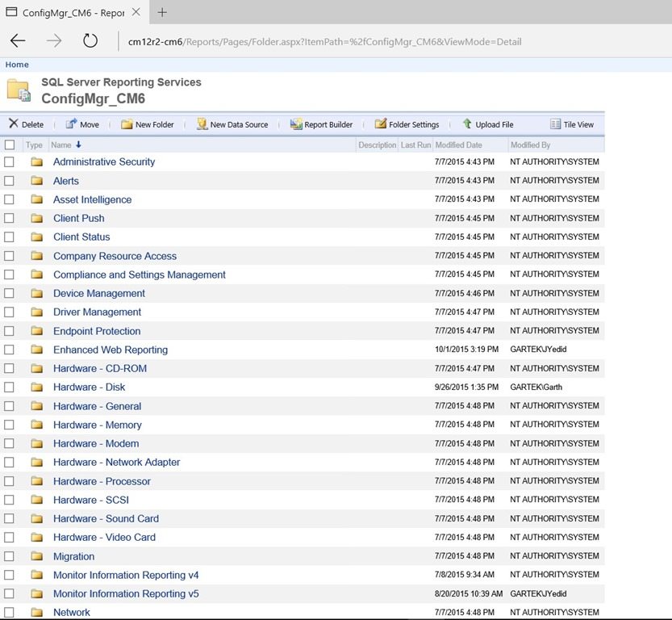Check the box for Monitor Information Reporting v5
The image size is (672, 620).
[x=9, y=594]
